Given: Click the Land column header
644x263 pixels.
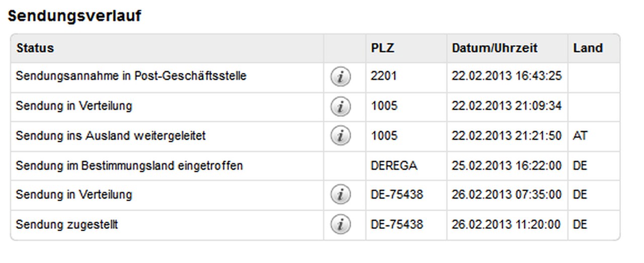Looking at the screenshot, I should pyautogui.click(x=588, y=48).
